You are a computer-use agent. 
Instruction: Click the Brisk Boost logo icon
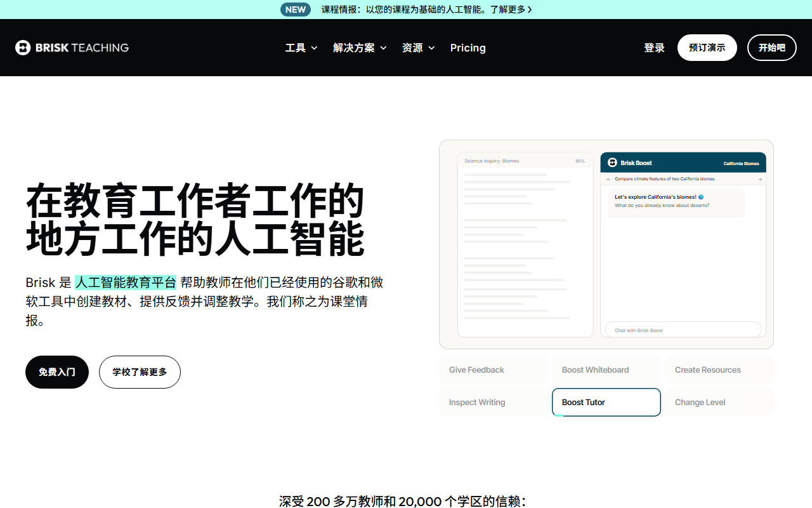coord(612,163)
